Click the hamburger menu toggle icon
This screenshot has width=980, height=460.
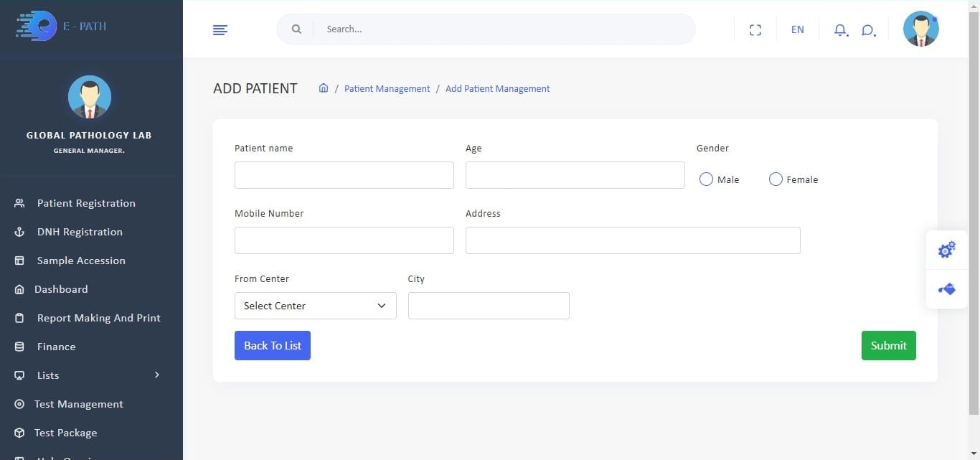(220, 29)
